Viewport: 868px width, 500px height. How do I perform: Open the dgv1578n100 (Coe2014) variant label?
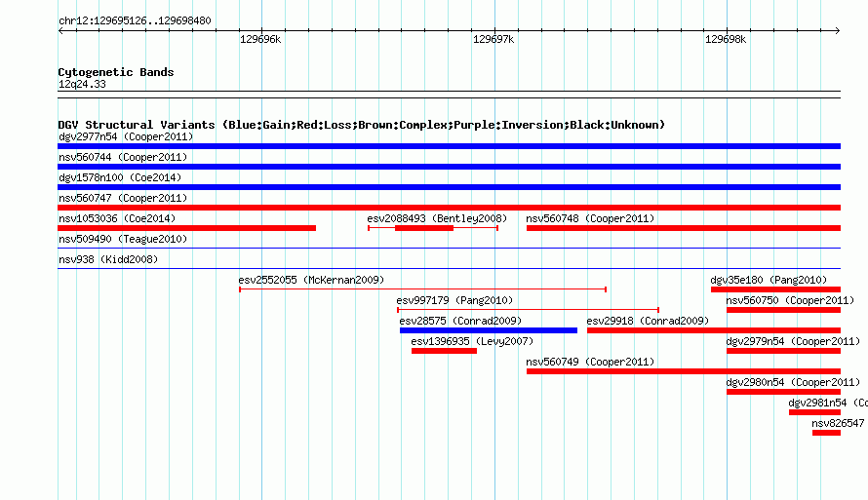click(120, 177)
